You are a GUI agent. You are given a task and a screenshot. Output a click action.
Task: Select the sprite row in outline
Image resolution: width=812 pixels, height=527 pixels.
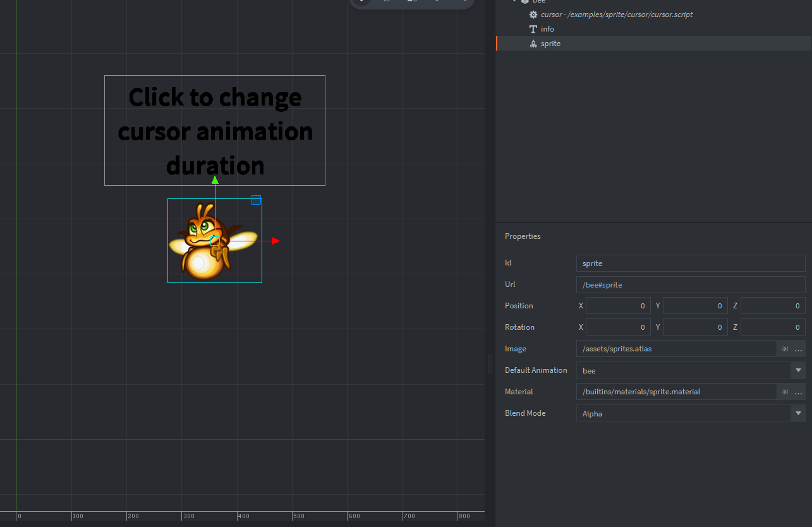(654, 44)
